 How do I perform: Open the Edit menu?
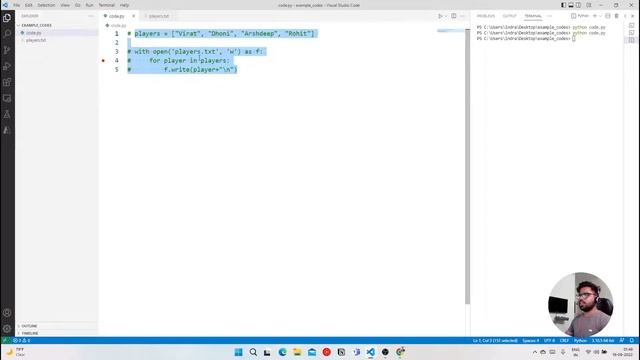point(29,5)
